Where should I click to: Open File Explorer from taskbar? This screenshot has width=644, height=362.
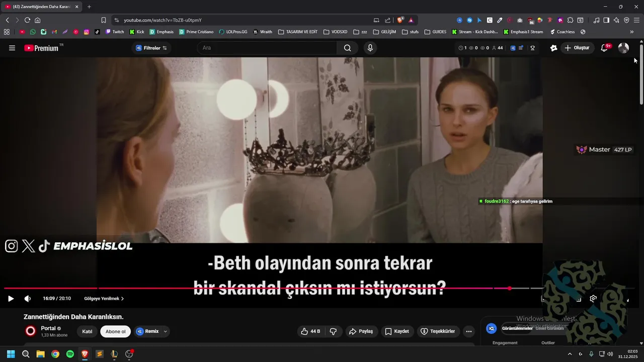coord(40,354)
